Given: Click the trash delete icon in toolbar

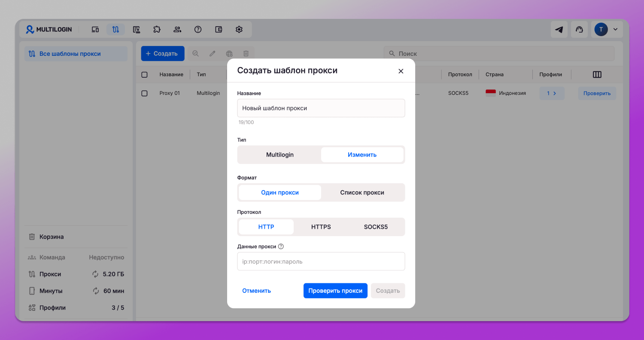Looking at the screenshot, I should tap(246, 54).
